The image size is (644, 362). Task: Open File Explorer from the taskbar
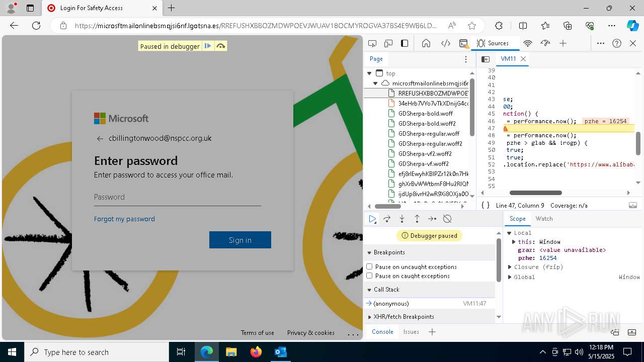click(231, 352)
